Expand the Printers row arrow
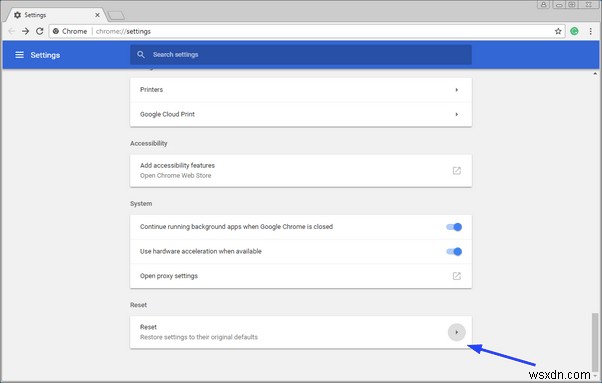The height and width of the screenshot is (385, 602). coord(456,90)
